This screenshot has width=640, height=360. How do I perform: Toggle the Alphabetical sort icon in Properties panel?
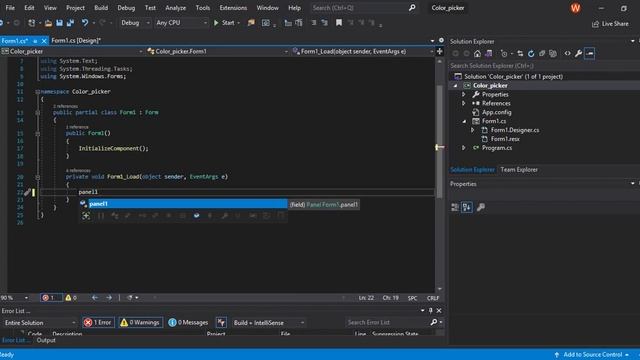(467, 207)
